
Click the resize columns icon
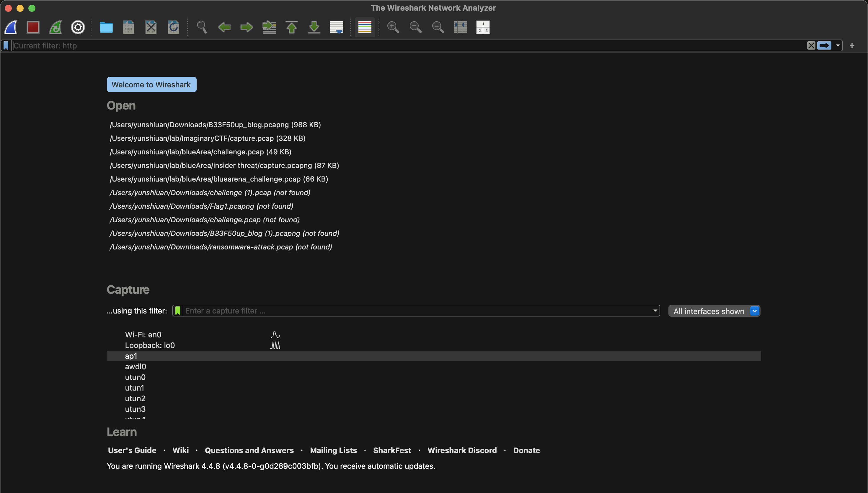point(460,27)
